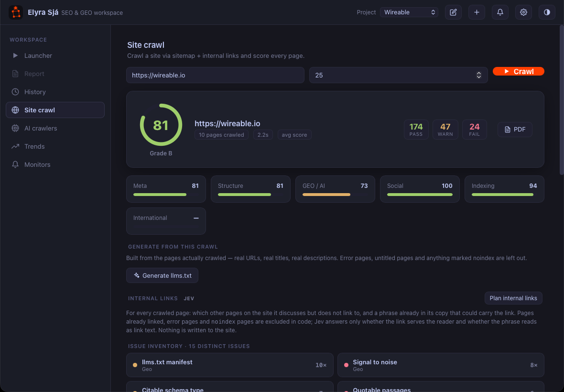Open settings gear icon

[523, 12]
